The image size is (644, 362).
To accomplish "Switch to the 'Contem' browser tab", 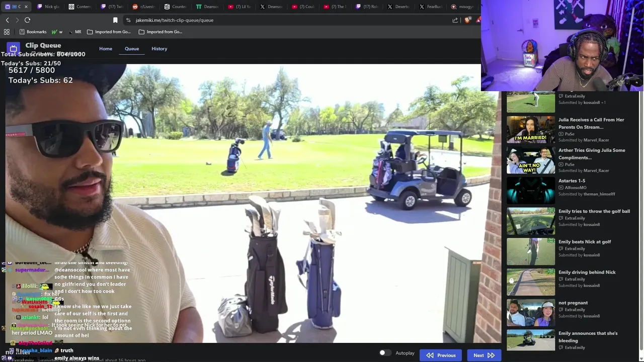I will click(80, 7).
